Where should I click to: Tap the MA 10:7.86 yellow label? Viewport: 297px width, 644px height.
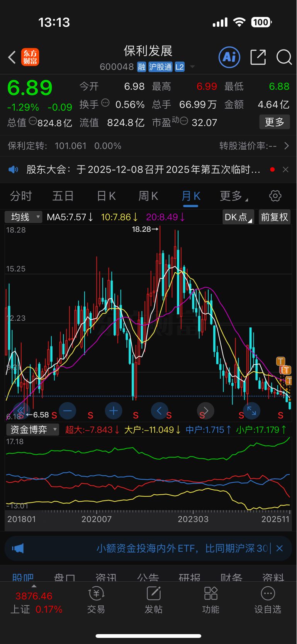[120, 217]
